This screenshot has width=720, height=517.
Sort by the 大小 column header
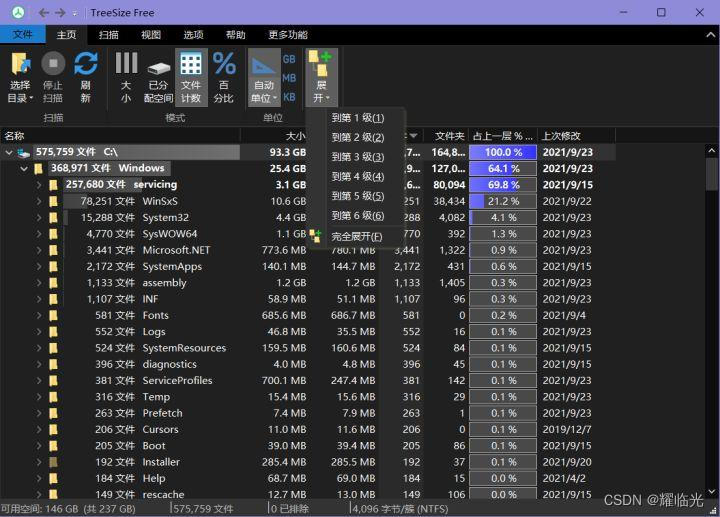pos(275,136)
